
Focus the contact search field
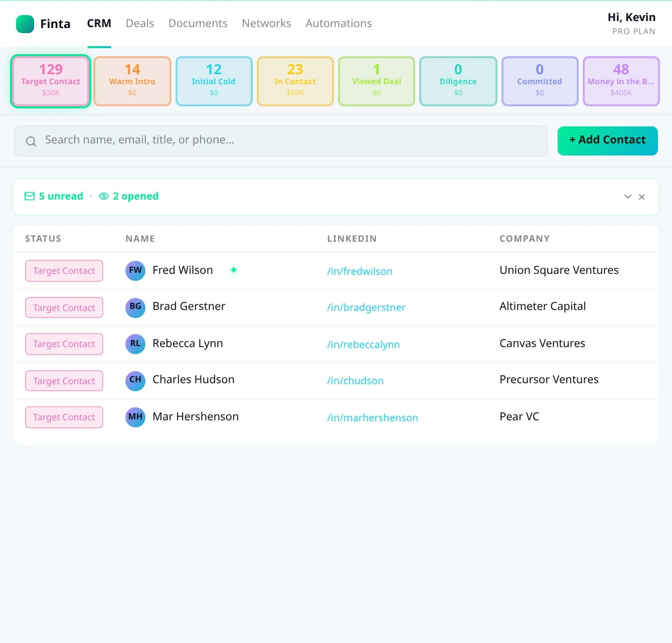tap(281, 141)
